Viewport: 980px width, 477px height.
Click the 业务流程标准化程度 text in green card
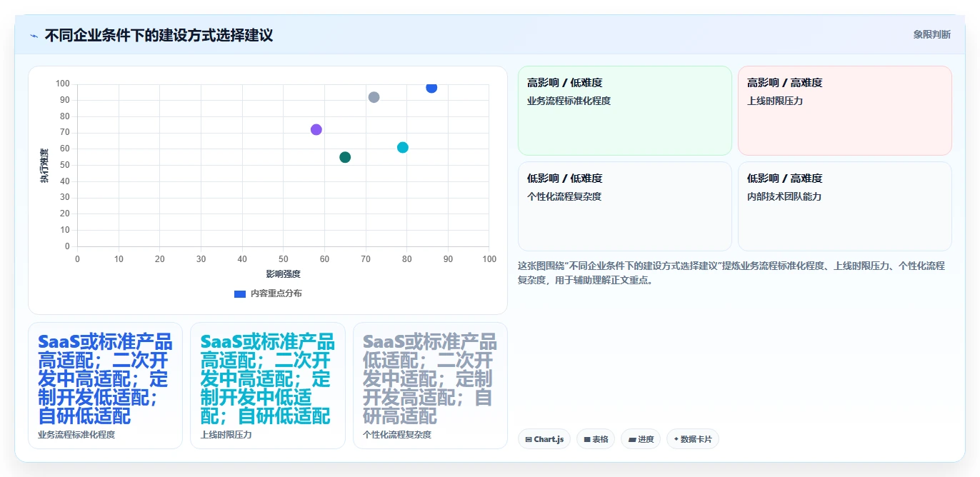coord(569,101)
